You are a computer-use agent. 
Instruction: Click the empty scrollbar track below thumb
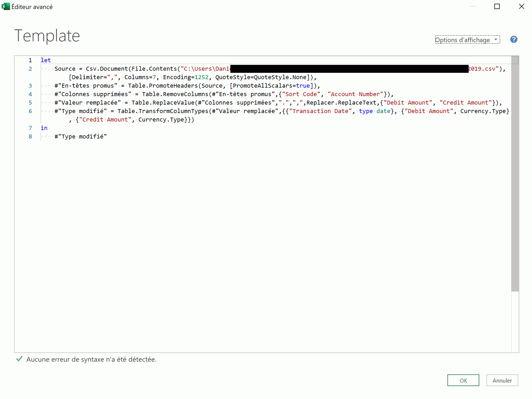point(515,322)
